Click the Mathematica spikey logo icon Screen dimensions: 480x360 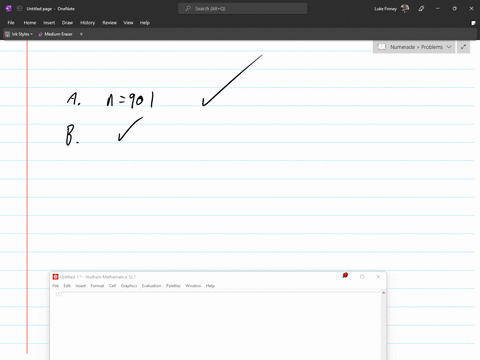click(x=55, y=277)
